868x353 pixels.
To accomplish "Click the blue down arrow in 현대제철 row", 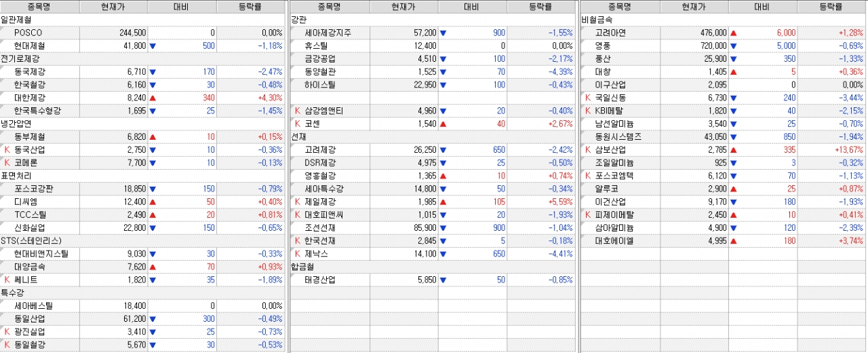I will tap(153, 46).
